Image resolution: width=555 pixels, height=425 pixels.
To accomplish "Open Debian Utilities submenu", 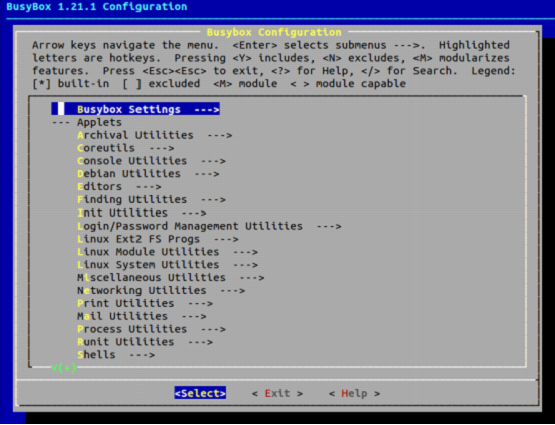I will coord(148,173).
